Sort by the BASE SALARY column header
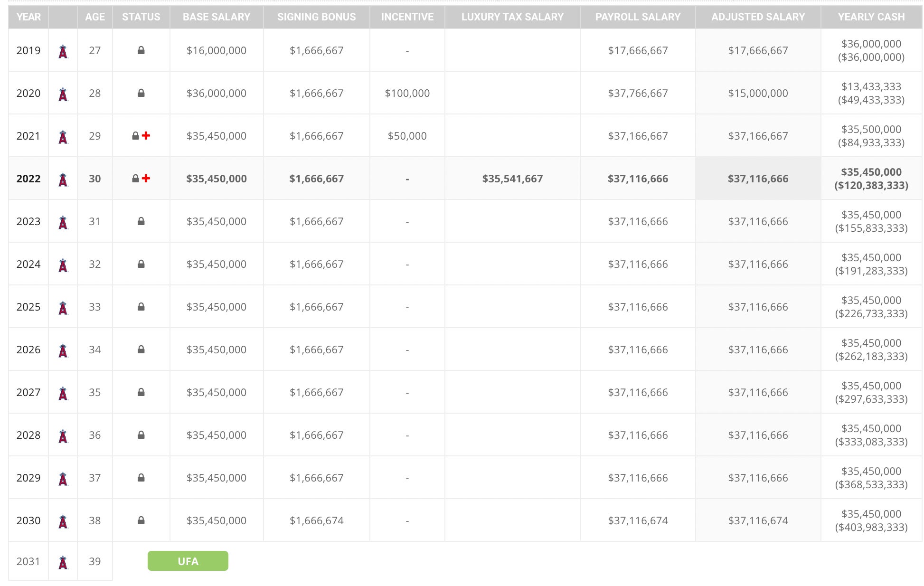Screen dimensions: 924x586 coord(217,17)
